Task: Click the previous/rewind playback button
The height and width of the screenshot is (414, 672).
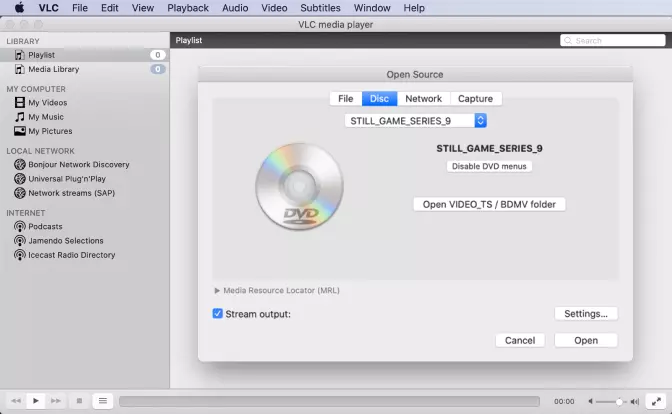Action: (x=16, y=401)
